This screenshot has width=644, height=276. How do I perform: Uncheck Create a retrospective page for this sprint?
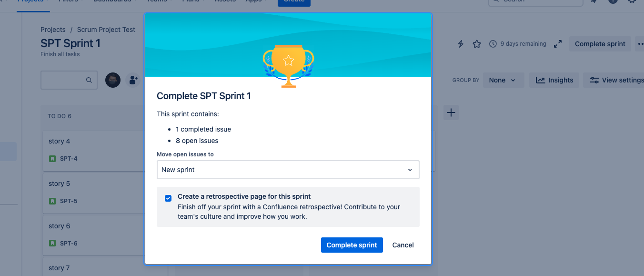pyautogui.click(x=168, y=198)
